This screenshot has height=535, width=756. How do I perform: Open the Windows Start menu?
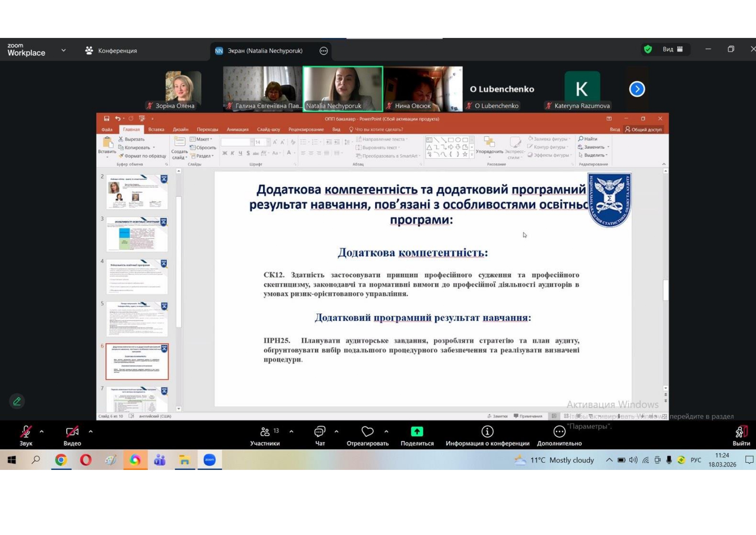click(12, 460)
